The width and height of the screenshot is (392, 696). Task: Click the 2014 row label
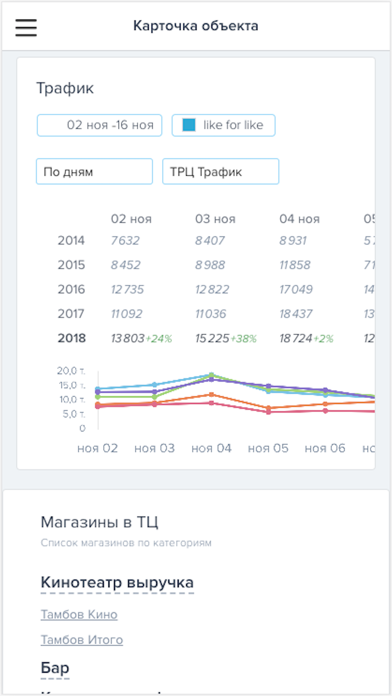tap(71, 241)
